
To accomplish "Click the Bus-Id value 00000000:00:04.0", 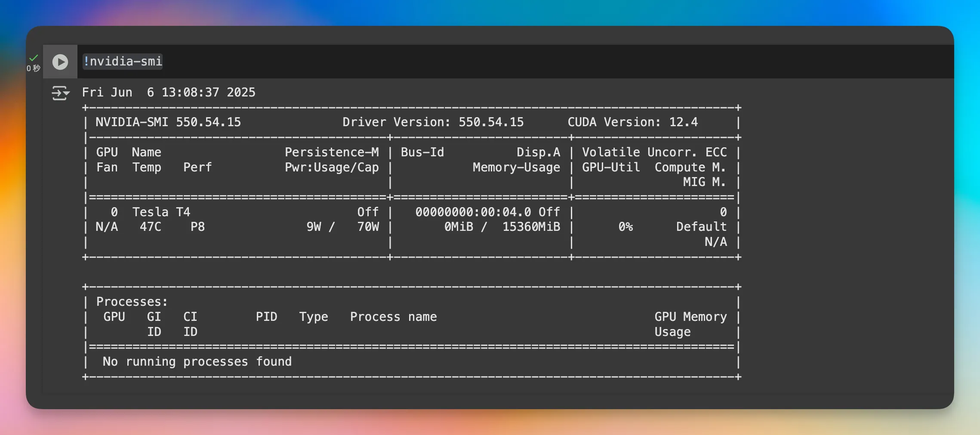I will point(473,212).
